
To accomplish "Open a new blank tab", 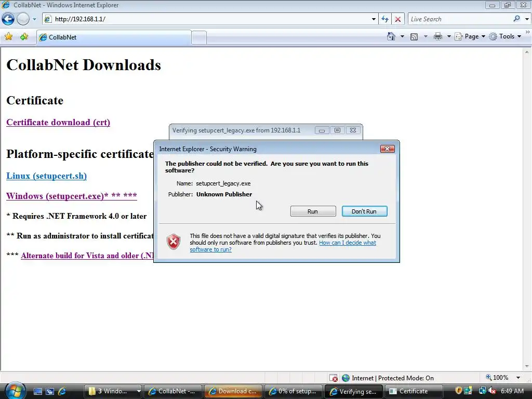I will pyautogui.click(x=199, y=37).
